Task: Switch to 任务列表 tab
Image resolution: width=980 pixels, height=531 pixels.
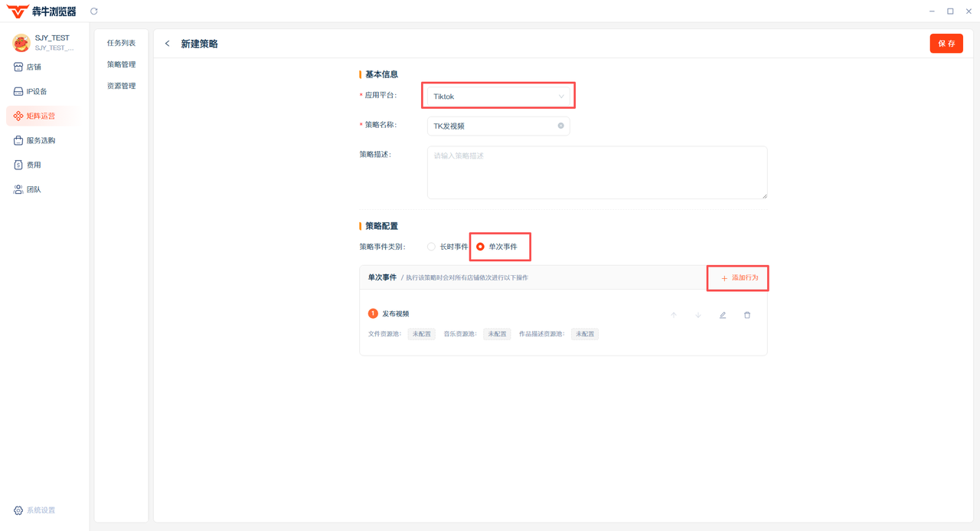Action: coord(121,43)
